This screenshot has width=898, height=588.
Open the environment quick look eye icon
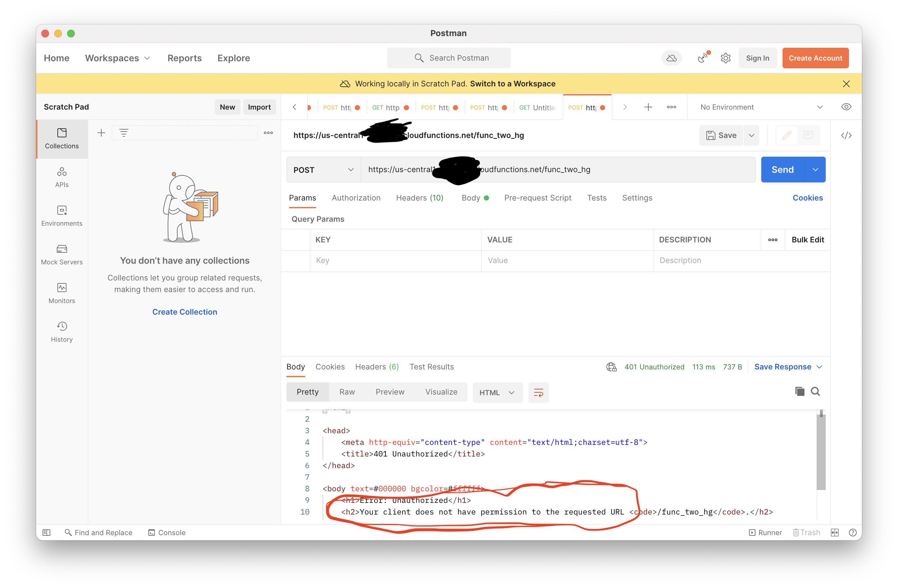click(x=846, y=107)
